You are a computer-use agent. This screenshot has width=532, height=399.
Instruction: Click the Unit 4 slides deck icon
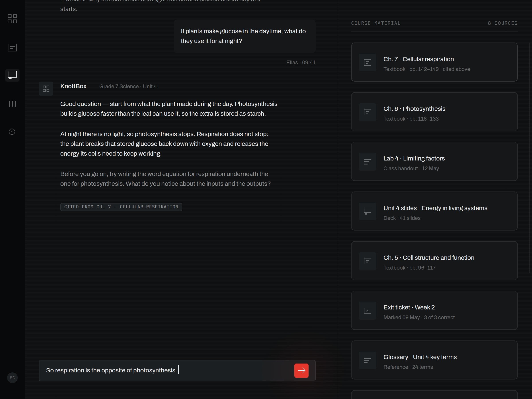click(x=368, y=211)
